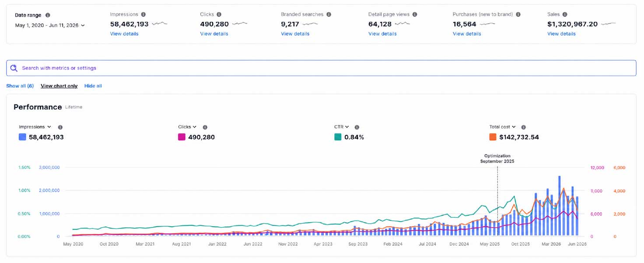The height and width of the screenshot is (263, 644).
Task: Click the Sales sparkline trend icon
Action: point(608,24)
